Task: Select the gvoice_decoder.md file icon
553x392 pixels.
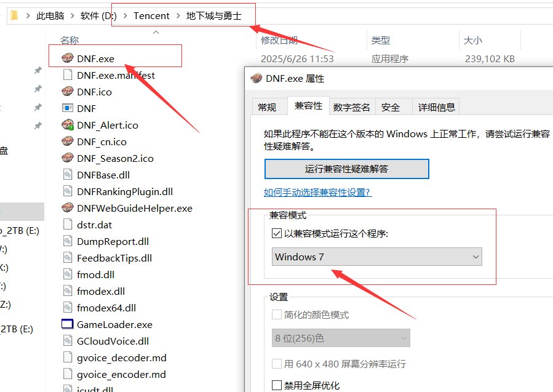Action: (x=68, y=357)
